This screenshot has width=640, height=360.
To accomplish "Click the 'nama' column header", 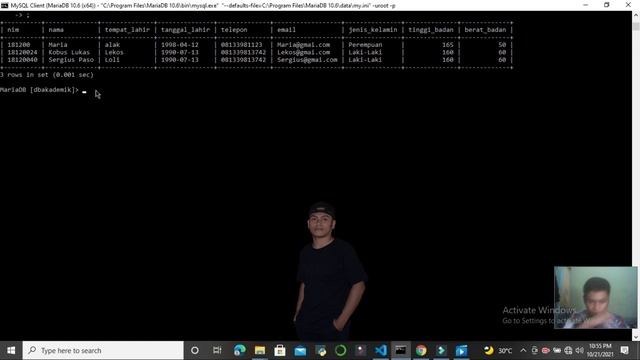I will pos(56,30).
